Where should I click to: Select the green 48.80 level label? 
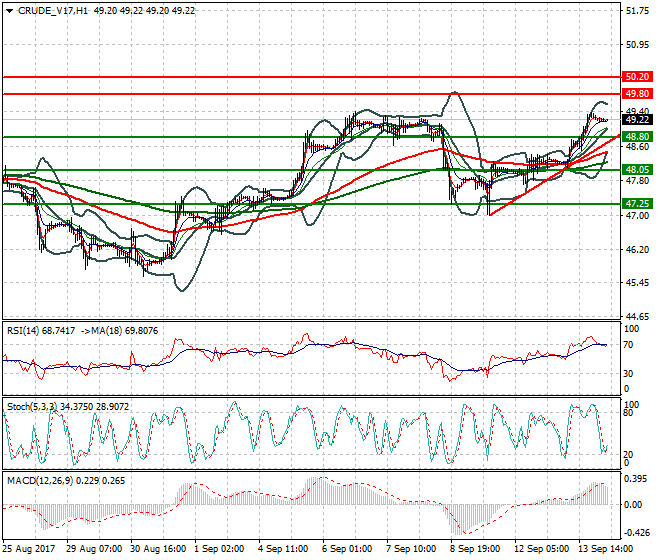pyautogui.click(x=637, y=136)
